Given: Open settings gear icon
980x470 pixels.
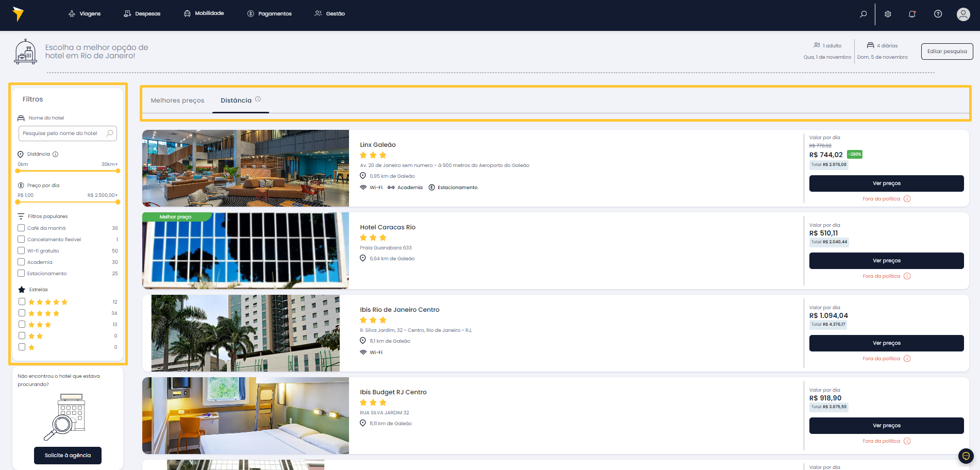Looking at the screenshot, I should (x=888, y=14).
